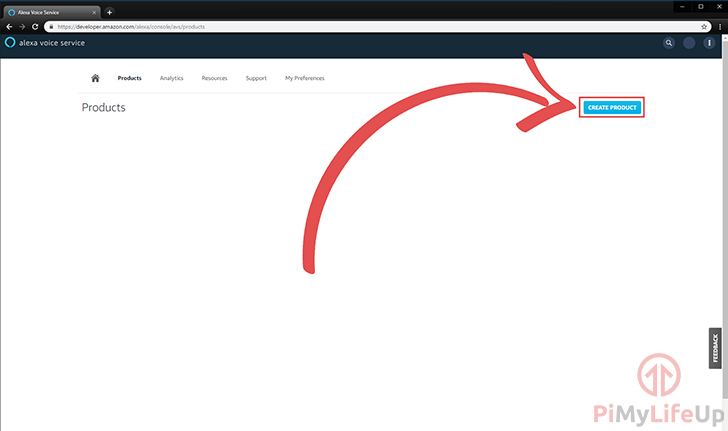Image resolution: width=728 pixels, height=431 pixels.
Task: Open My Preferences tab
Action: pos(305,78)
